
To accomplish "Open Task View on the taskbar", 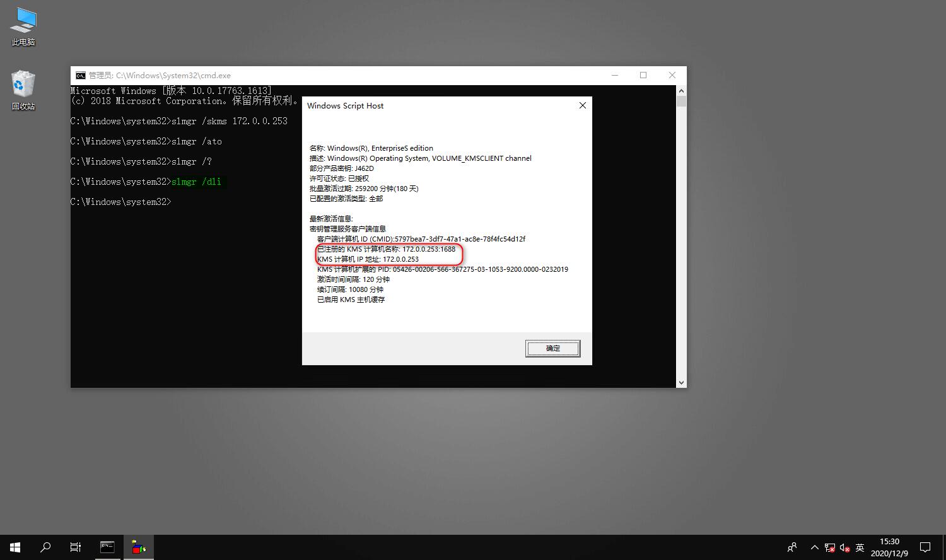I will (x=76, y=547).
